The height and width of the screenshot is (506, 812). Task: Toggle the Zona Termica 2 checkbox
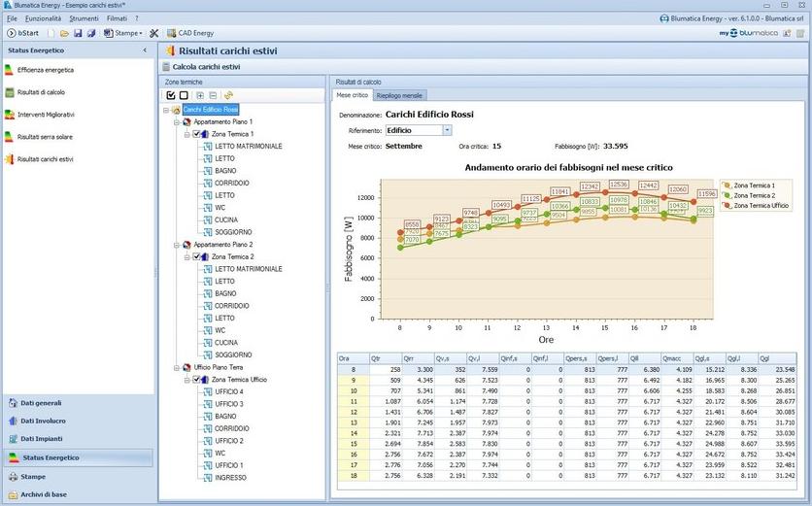tap(197, 256)
